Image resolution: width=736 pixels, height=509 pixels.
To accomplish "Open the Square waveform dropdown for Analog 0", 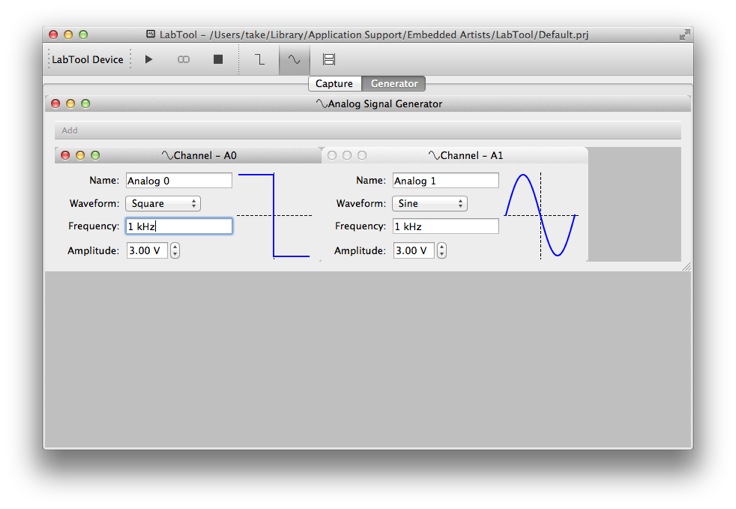I will click(x=163, y=203).
